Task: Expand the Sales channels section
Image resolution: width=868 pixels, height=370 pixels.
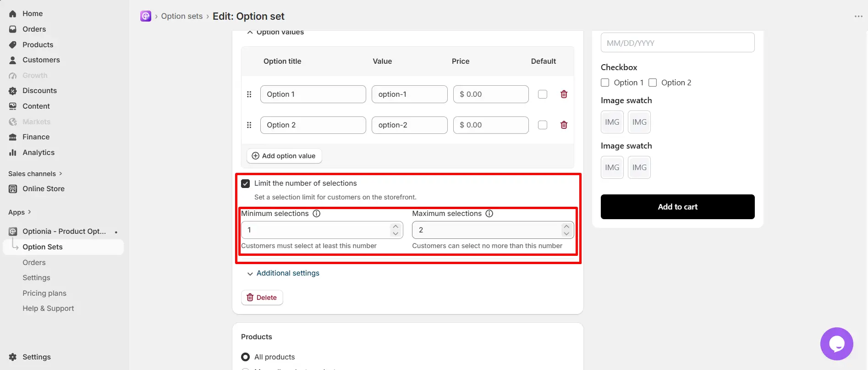Action: tap(35, 174)
